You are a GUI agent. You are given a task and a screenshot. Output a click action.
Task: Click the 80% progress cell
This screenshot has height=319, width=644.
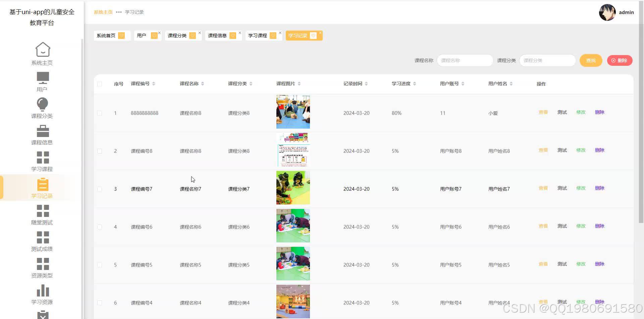click(x=396, y=113)
